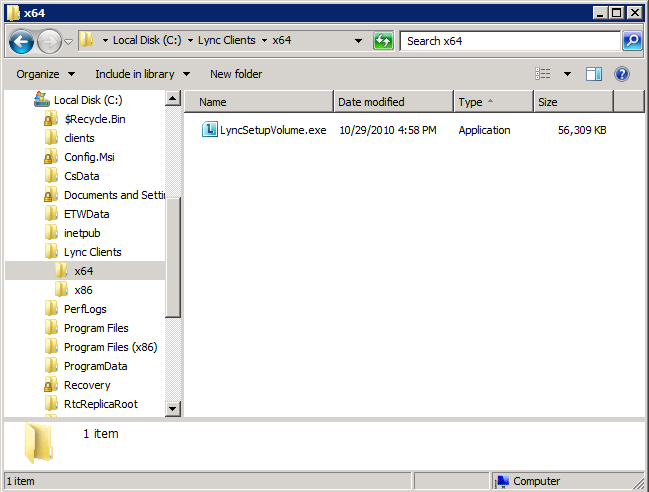This screenshot has height=492, width=649.
Task: Select Program Files folder in tree
Action: [96, 329]
